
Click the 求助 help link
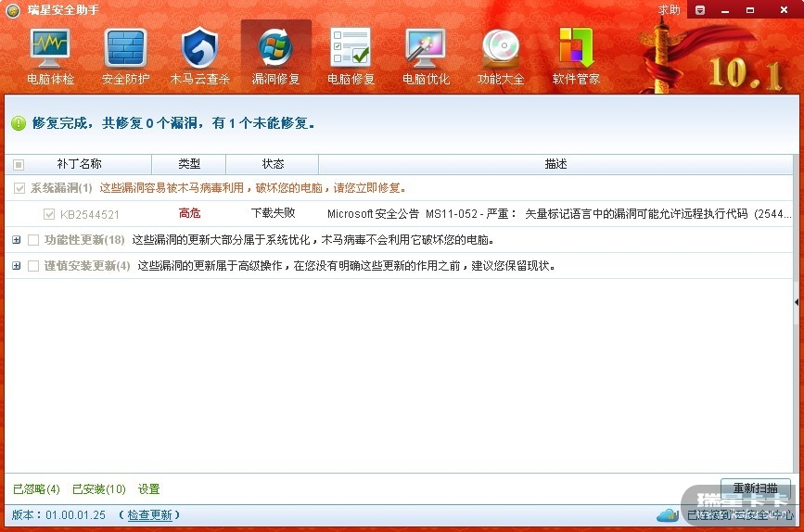coord(669,10)
